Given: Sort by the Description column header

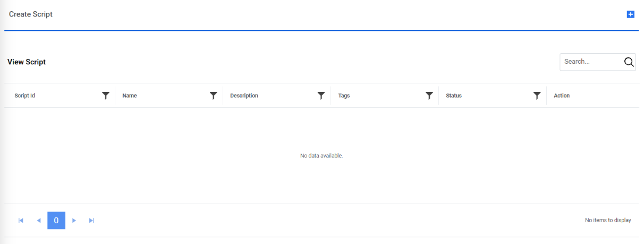Looking at the screenshot, I should tap(244, 96).
